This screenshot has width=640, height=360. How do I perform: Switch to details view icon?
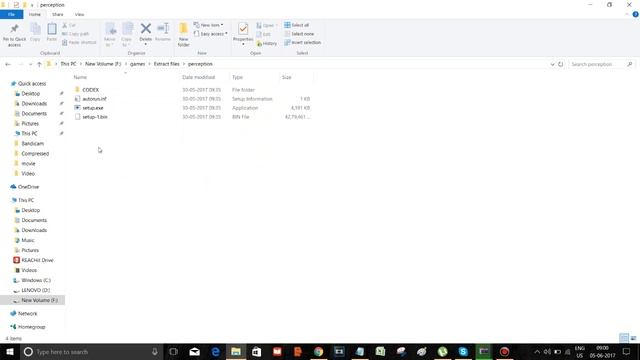[x=624, y=338]
